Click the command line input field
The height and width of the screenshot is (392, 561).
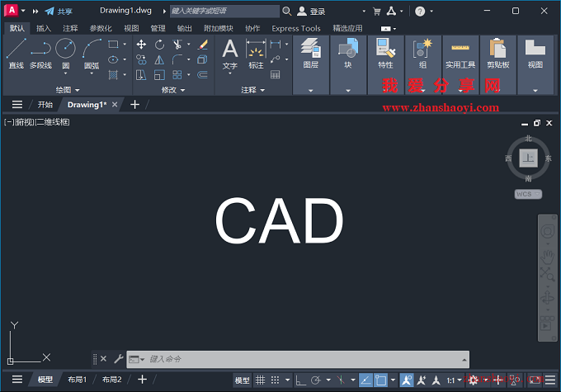[x=298, y=360]
